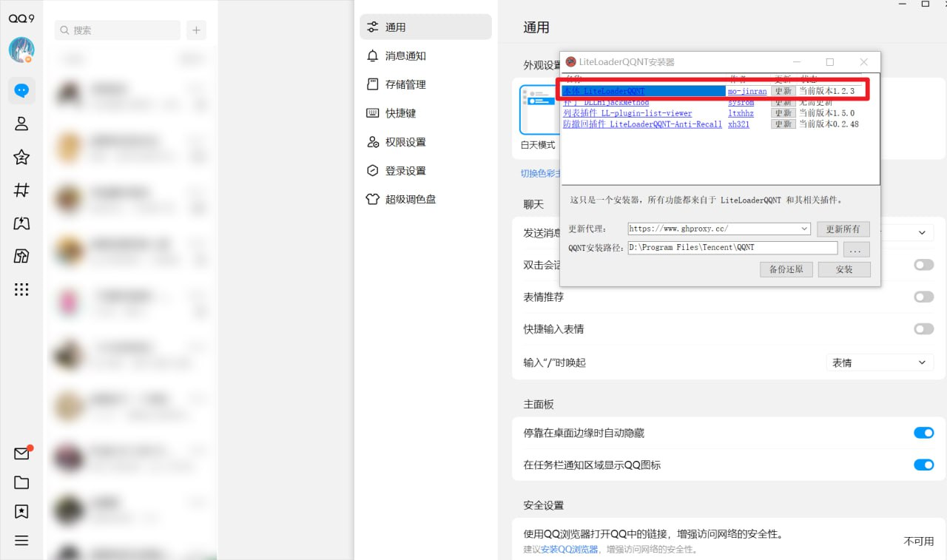The height and width of the screenshot is (560, 947).
Task: Open the more apps grid icon
Action: click(x=21, y=289)
